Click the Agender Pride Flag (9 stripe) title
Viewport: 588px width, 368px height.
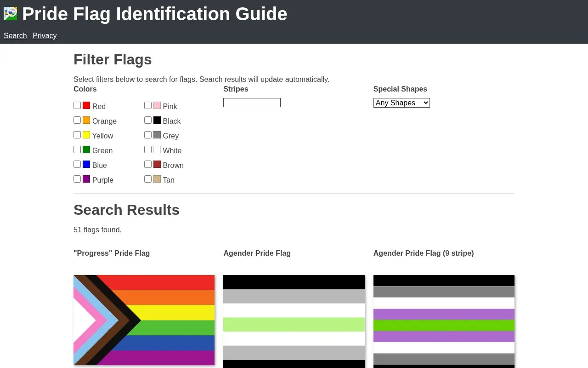click(x=424, y=253)
